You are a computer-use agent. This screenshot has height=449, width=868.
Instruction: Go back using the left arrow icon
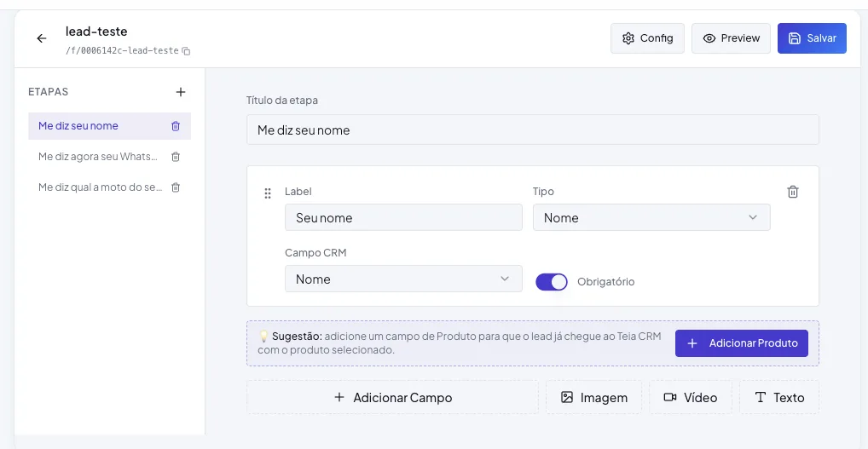(42, 38)
